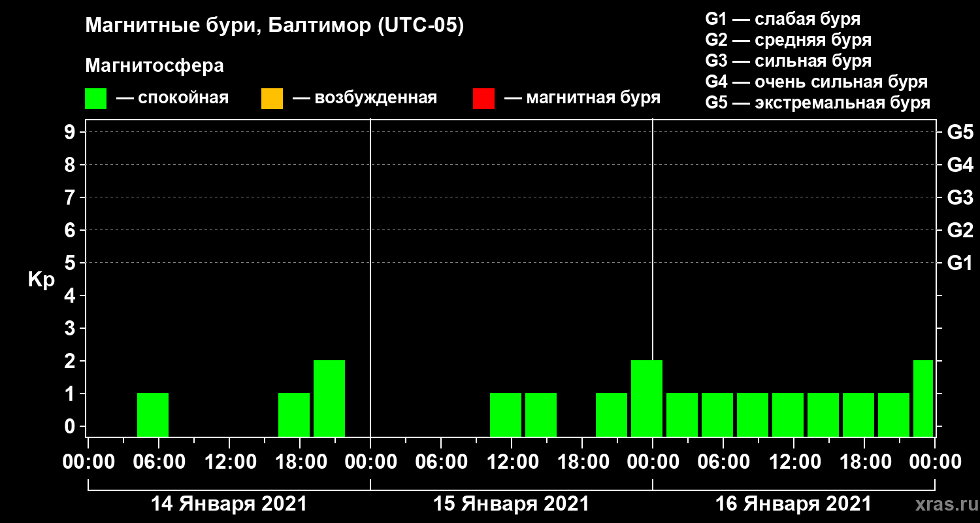Click the '— магнитная буря' legend label
The image size is (980, 523).
coord(582,99)
